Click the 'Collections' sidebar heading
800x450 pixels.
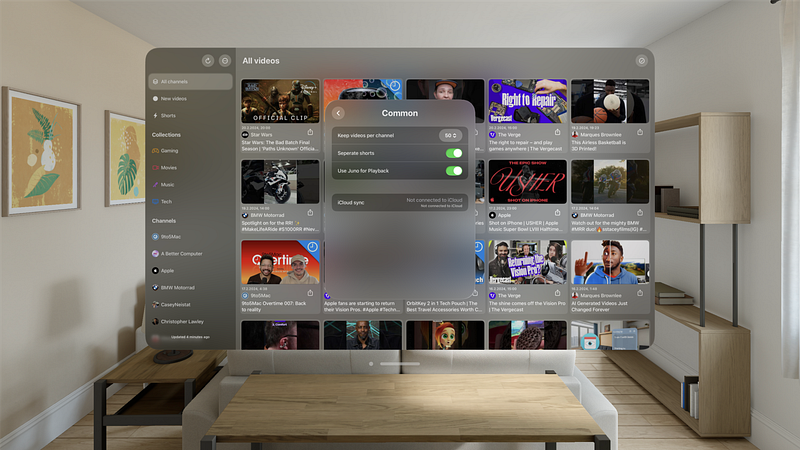tap(166, 135)
